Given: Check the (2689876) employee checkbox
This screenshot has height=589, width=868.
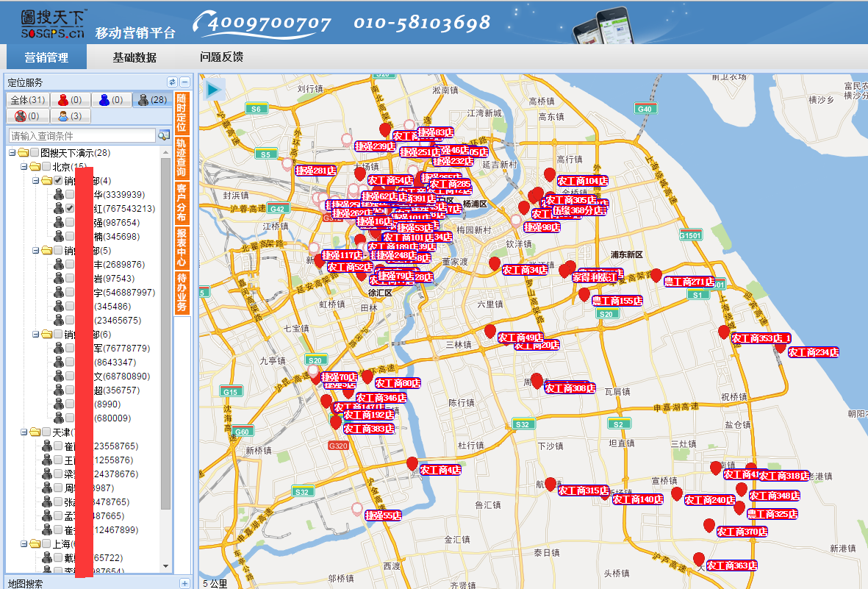Looking at the screenshot, I should pos(70,264).
